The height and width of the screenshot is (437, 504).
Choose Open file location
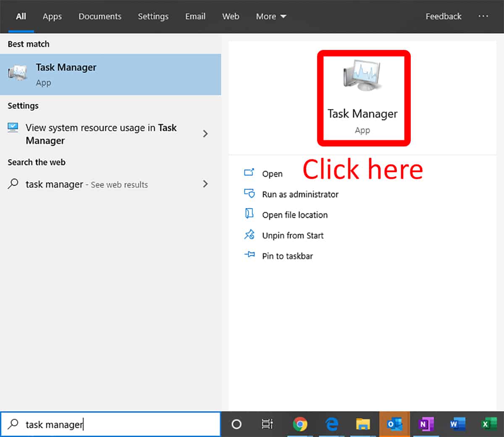click(295, 215)
